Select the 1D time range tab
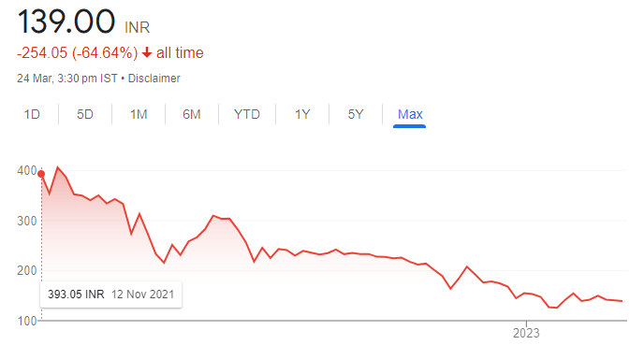Image resolution: width=644 pixels, height=345 pixels. 32,114
